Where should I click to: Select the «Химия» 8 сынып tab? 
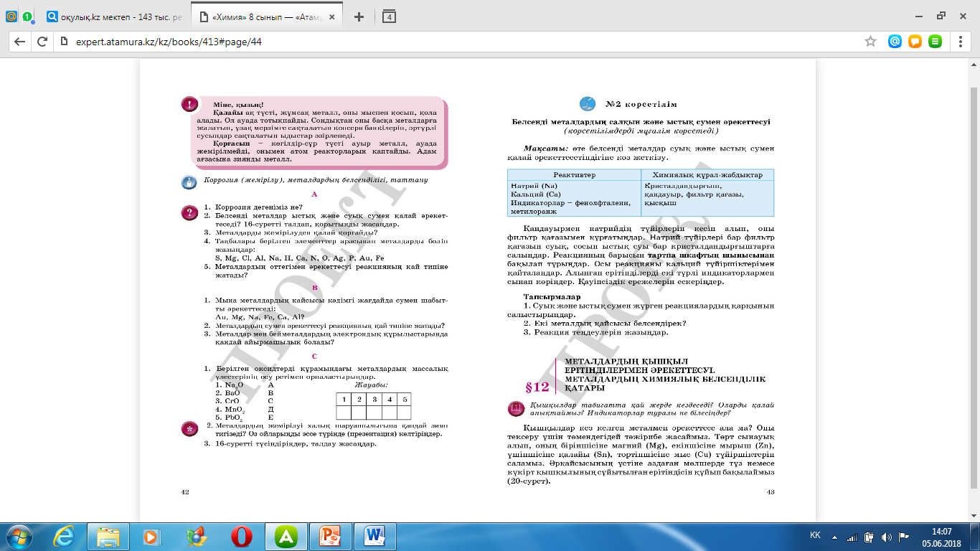(265, 17)
